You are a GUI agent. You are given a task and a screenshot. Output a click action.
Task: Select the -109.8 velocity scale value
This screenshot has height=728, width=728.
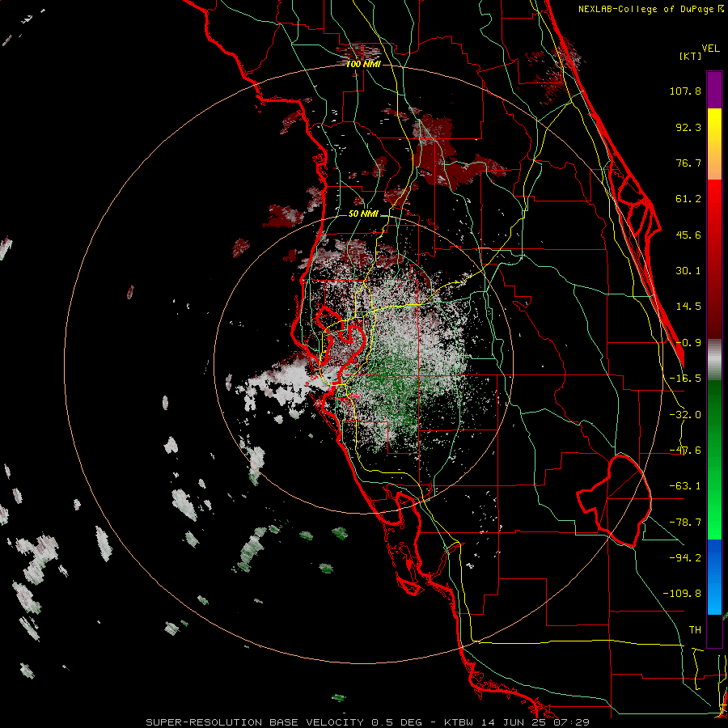click(x=682, y=594)
